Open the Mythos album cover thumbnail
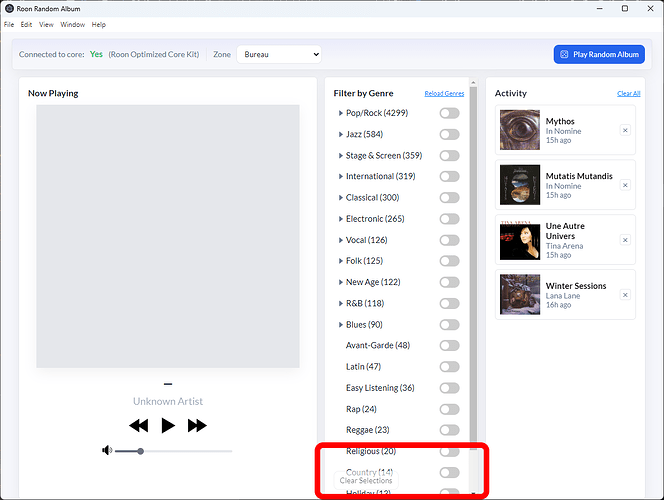 pyautogui.click(x=520, y=130)
